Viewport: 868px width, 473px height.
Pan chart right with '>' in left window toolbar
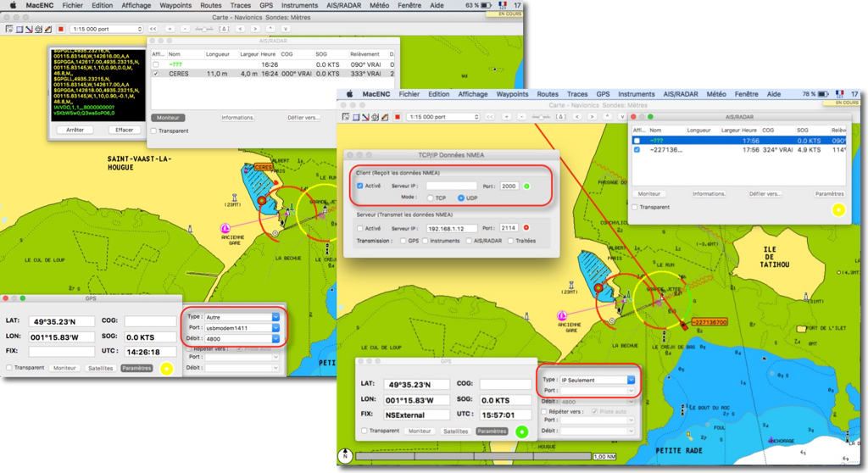pos(255,29)
